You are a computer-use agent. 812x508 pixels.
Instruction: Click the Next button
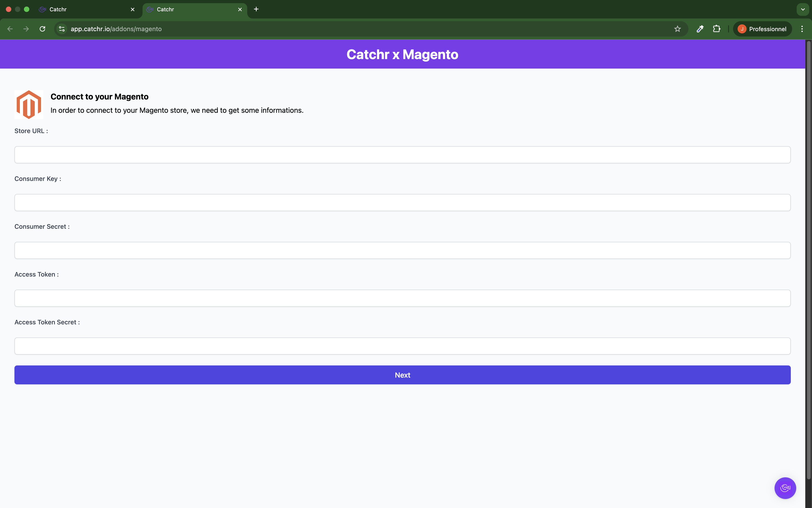click(x=402, y=375)
